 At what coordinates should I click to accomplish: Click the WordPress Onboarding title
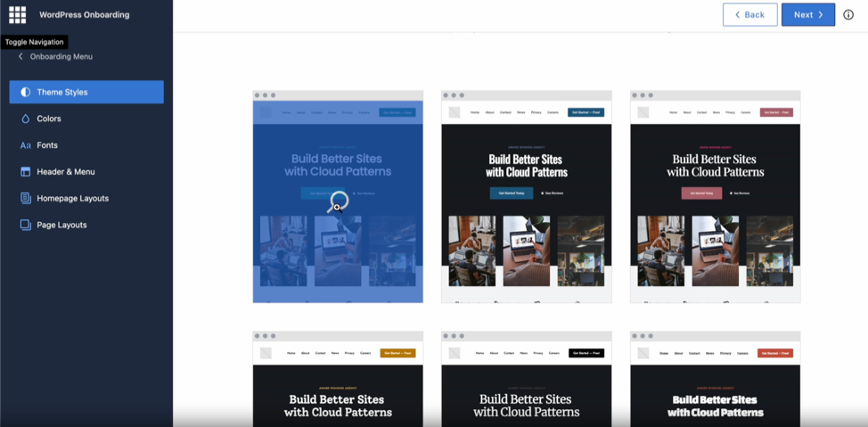click(x=84, y=15)
